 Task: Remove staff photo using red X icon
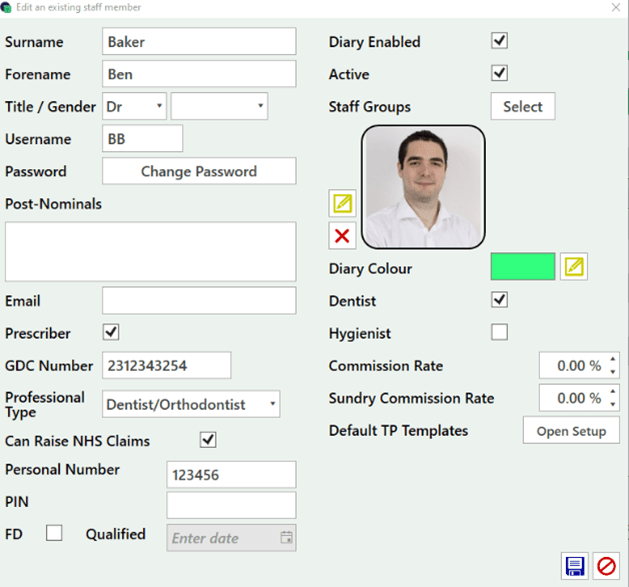click(343, 236)
